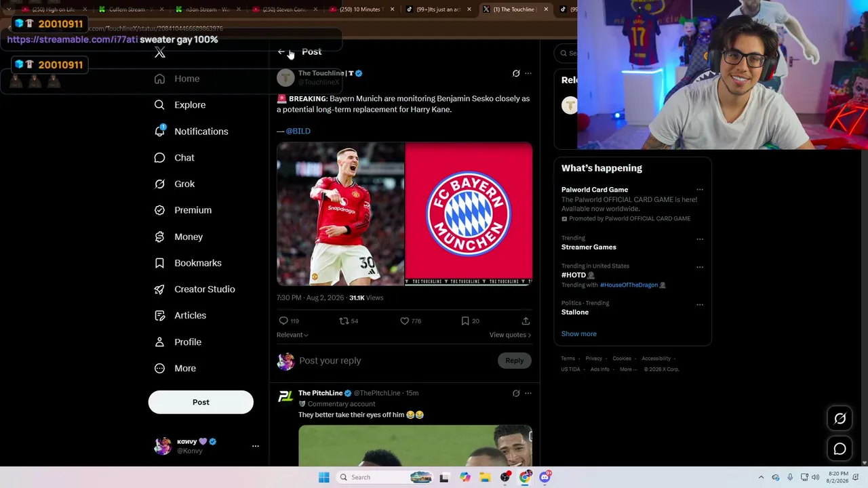Open Creator Studio

click(195, 289)
